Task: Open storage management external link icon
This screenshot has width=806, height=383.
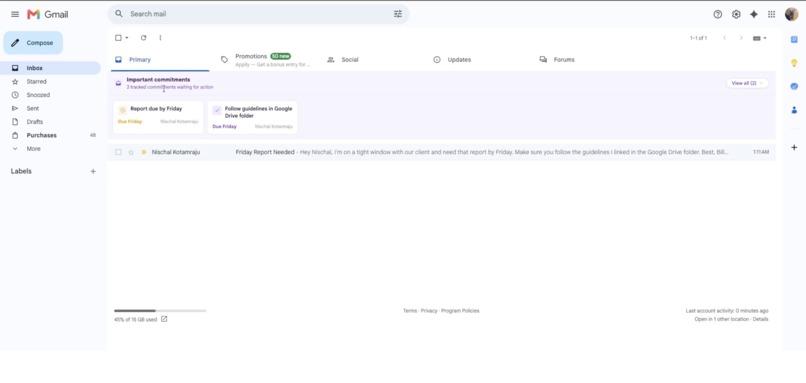Action: pos(164,319)
